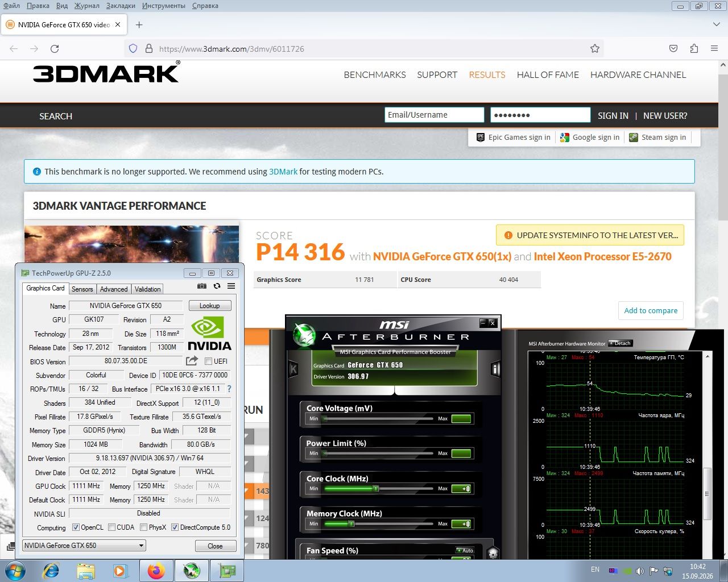Toggle UEFI checkbox in GPU-Z
Screen dimensions: 728x582
coord(208,361)
